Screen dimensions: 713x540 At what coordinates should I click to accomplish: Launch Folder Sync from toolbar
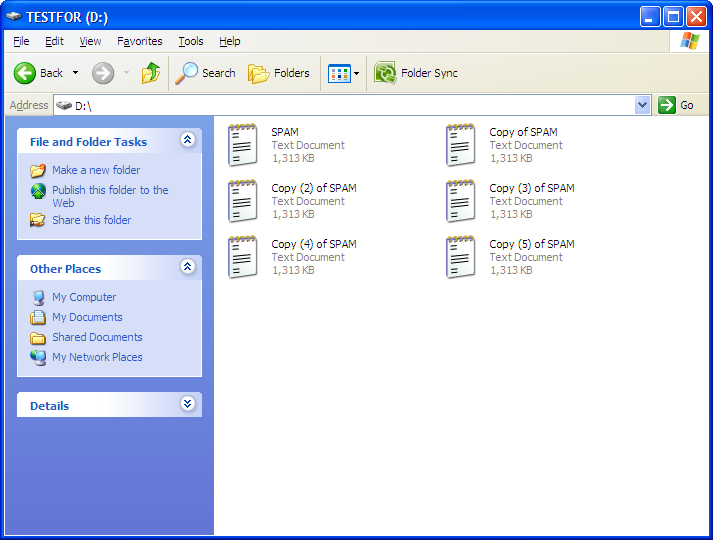(416, 73)
